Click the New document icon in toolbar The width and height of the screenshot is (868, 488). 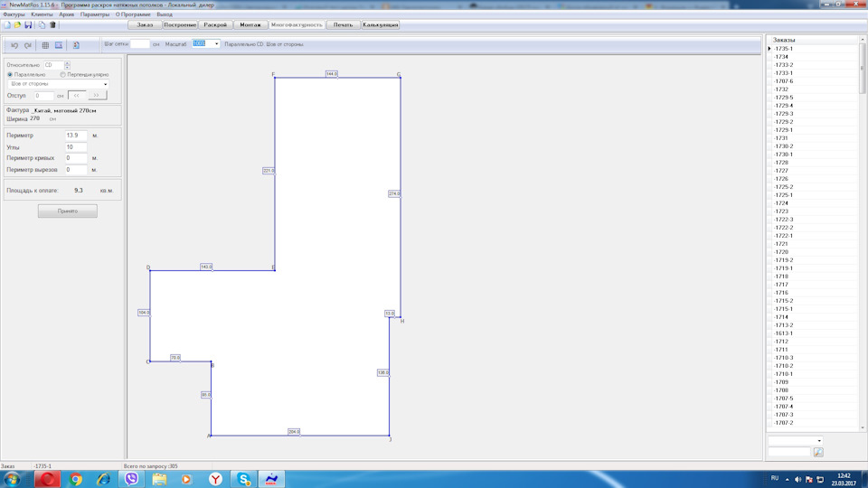pyautogui.click(x=7, y=25)
